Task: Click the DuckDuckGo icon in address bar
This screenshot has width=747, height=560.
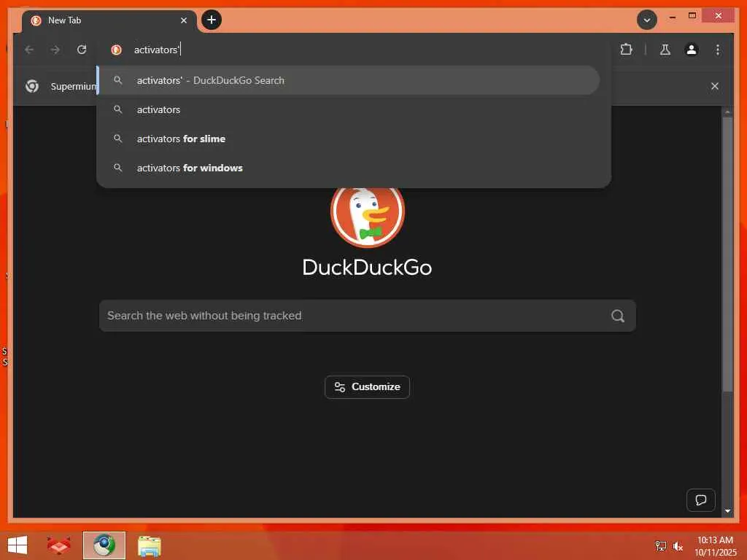Action: click(x=116, y=50)
